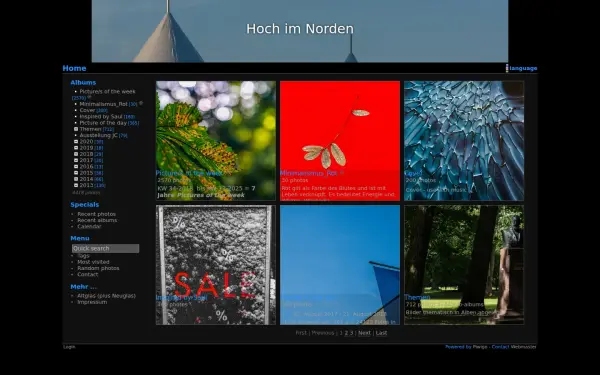Show Random photos
This screenshot has width=600, height=375.
(x=98, y=268)
